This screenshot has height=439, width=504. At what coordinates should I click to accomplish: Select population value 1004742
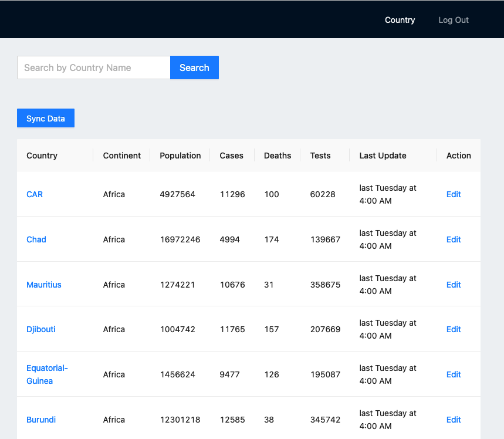[x=177, y=329]
